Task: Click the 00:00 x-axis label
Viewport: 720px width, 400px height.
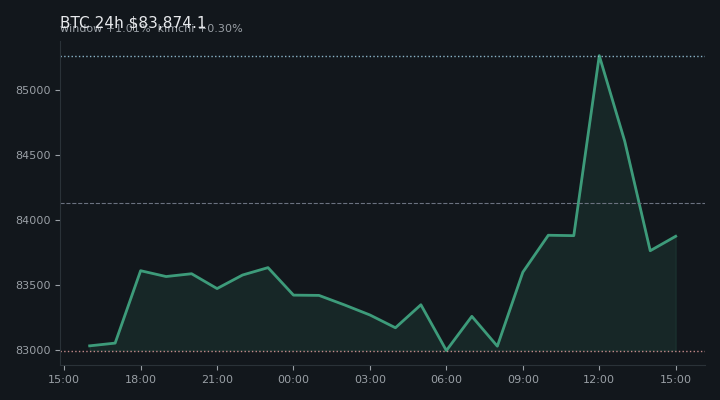Action: pyautogui.click(x=293, y=379)
